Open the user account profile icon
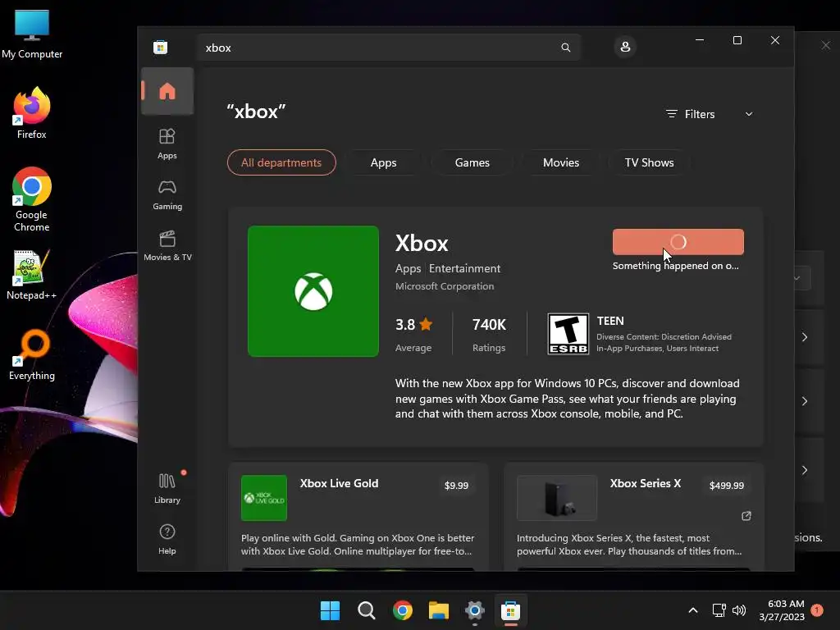840x630 pixels. [624, 47]
